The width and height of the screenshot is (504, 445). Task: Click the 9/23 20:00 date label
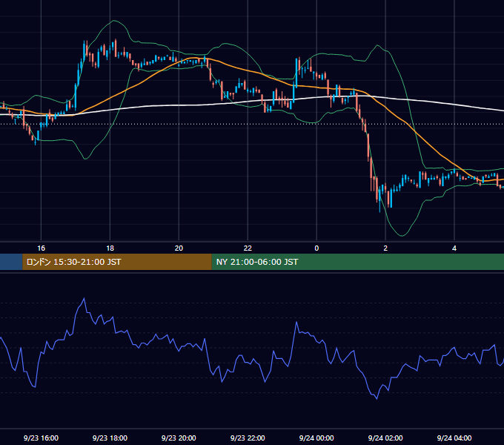click(x=179, y=438)
